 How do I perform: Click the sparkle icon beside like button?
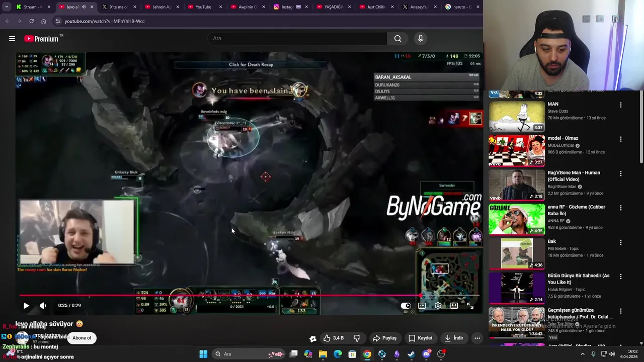312,338
